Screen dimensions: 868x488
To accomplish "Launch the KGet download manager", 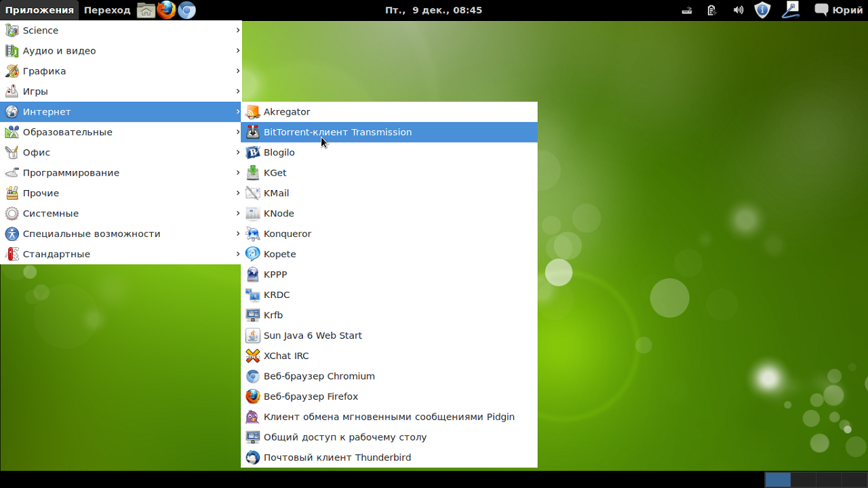I will pos(389,173).
